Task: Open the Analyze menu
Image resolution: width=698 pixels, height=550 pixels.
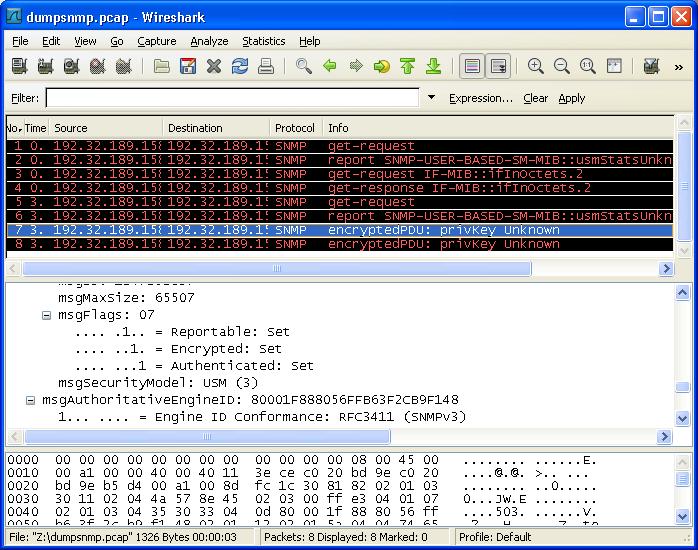Action: [209, 41]
